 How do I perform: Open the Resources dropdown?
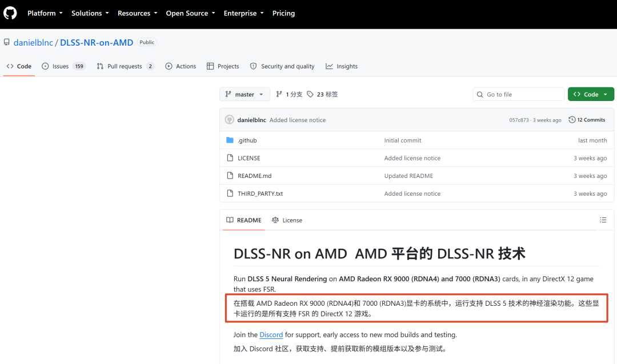pos(137,13)
